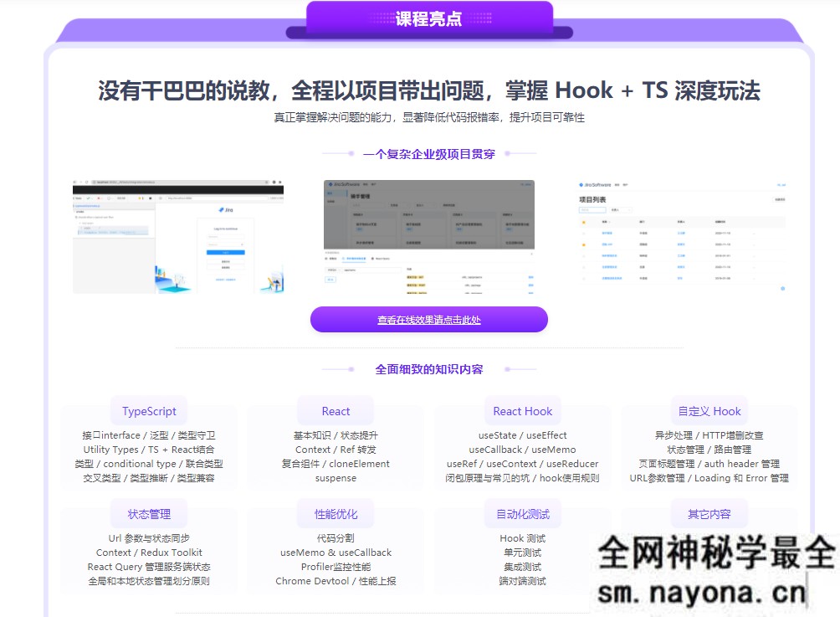Select the 自动化测试 topic label
840x617 pixels.
(x=522, y=514)
